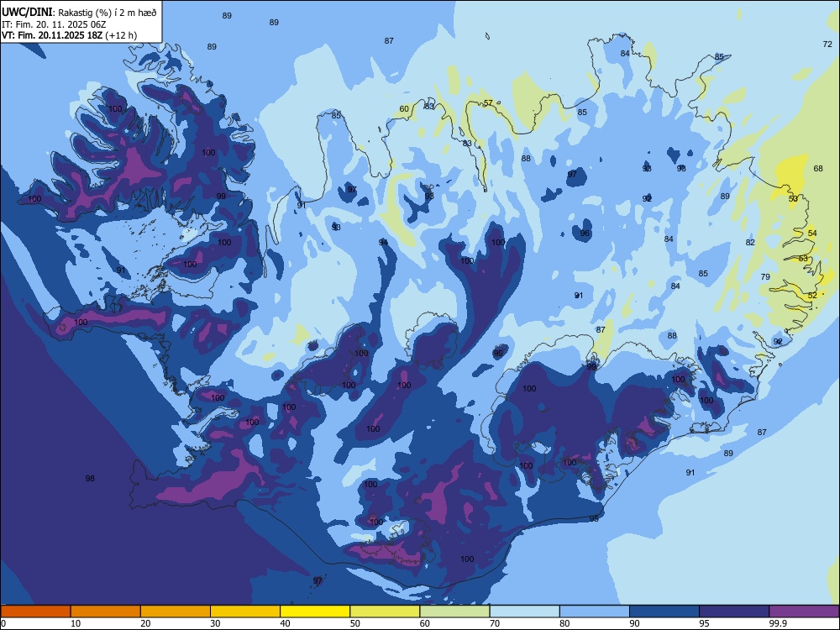Click the humidity value '68' on map

[x=818, y=168]
